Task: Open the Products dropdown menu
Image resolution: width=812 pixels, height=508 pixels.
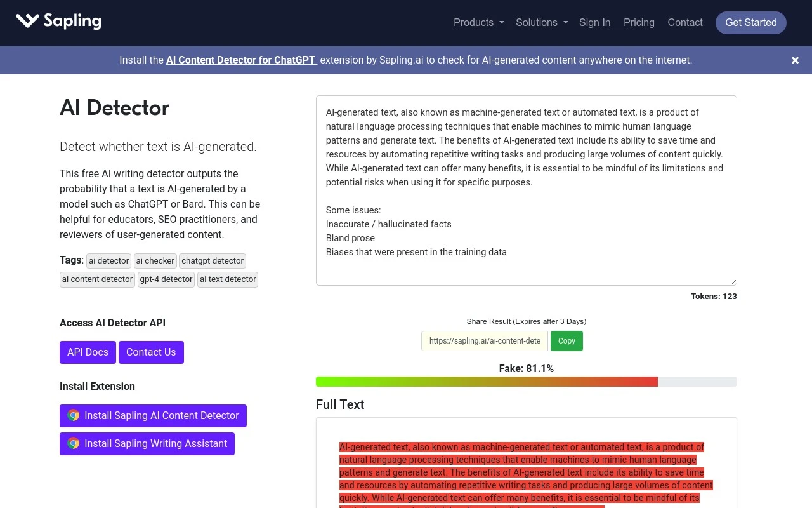Action: click(478, 22)
